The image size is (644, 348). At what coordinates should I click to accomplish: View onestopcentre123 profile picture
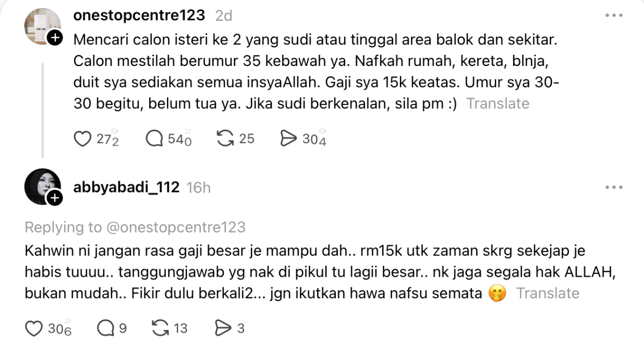tap(42, 27)
